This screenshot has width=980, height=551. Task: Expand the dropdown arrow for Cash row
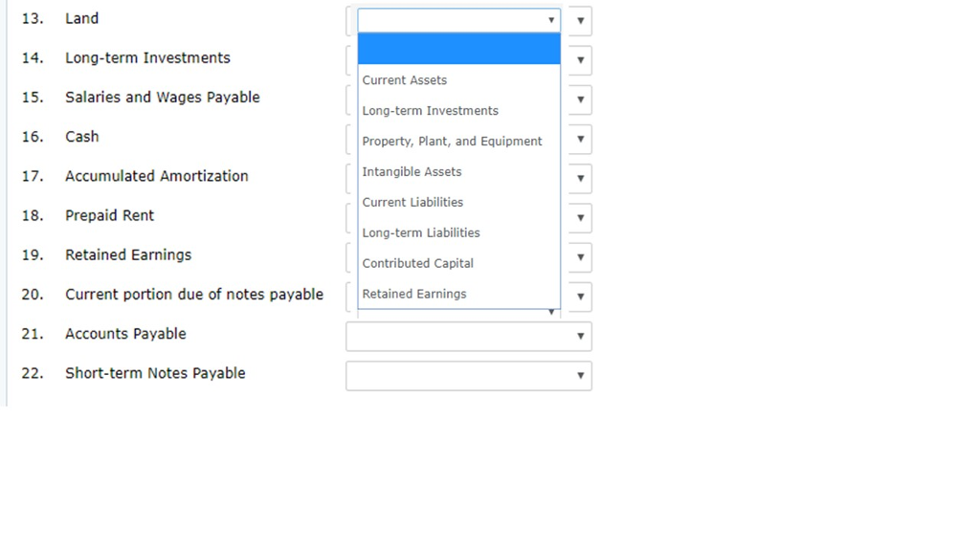(581, 140)
